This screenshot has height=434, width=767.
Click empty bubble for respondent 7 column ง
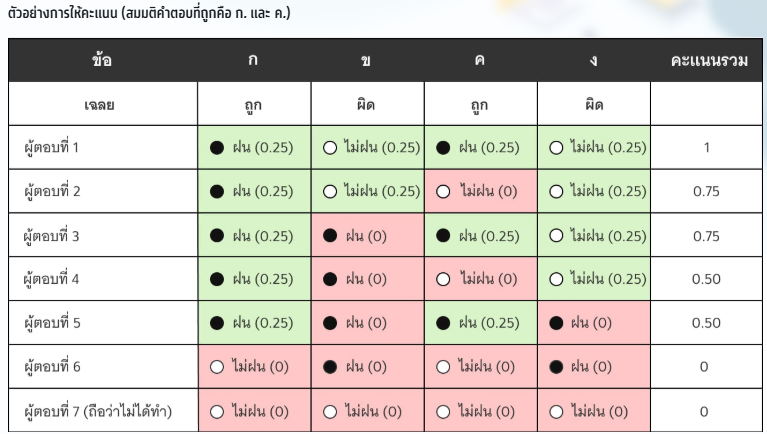point(556,411)
